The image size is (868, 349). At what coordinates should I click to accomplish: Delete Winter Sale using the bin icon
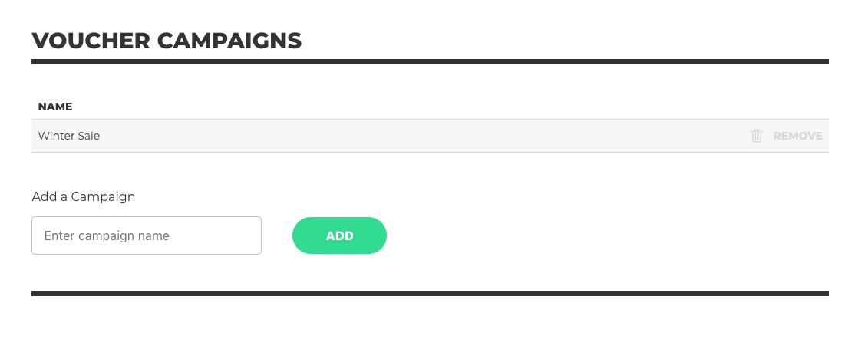[x=756, y=136]
